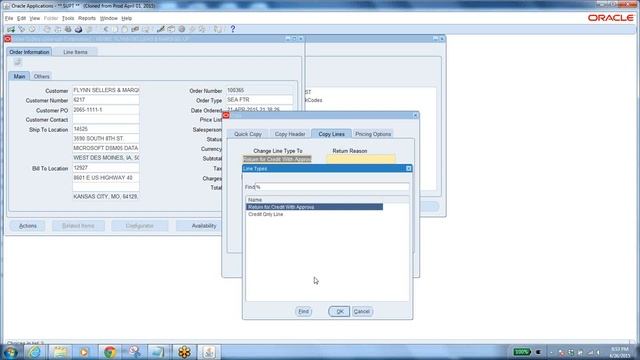Click the Next Step toolbar icon
The height and width of the screenshot is (360, 640).
point(58,29)
